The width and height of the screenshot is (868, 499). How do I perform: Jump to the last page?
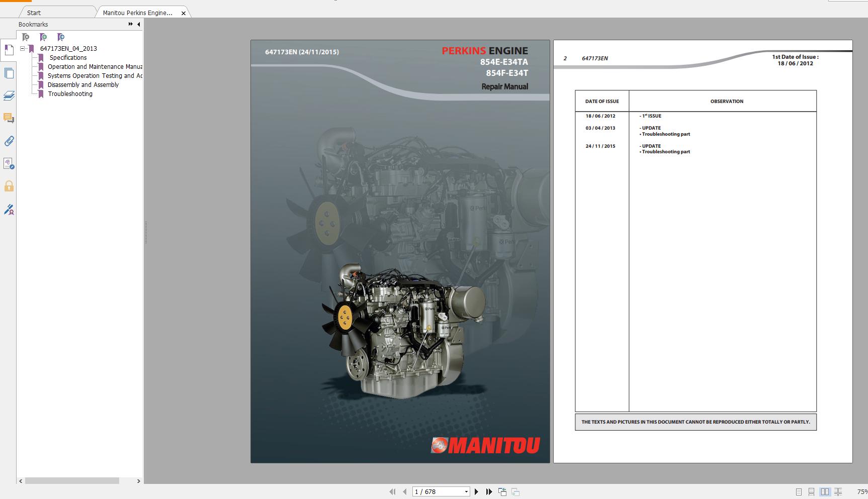[488, 491]
